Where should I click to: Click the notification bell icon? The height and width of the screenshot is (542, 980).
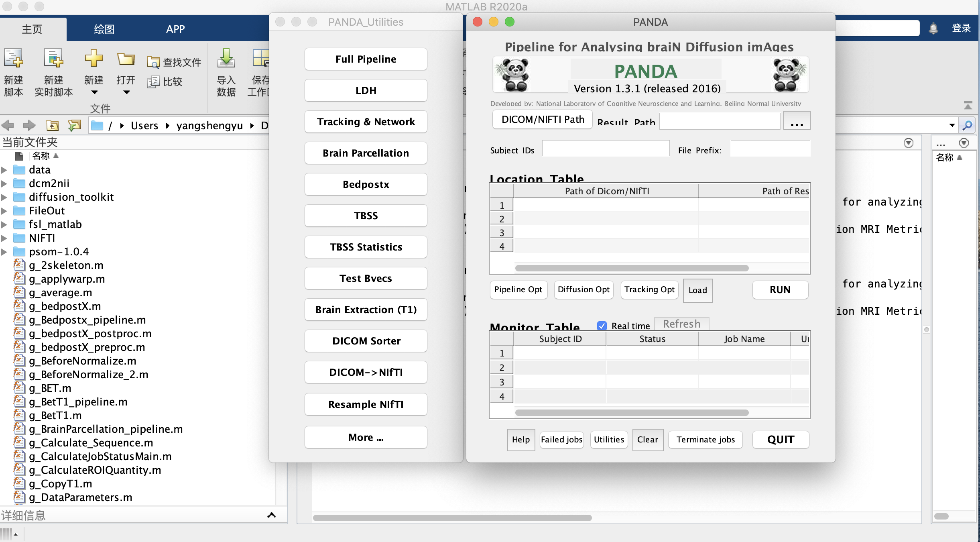coord(933,28)
